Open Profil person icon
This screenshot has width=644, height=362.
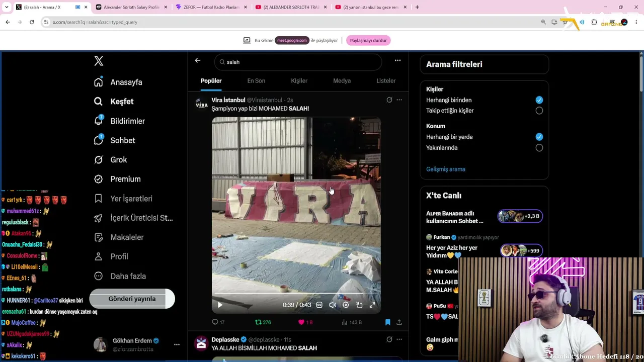[99, 256]
